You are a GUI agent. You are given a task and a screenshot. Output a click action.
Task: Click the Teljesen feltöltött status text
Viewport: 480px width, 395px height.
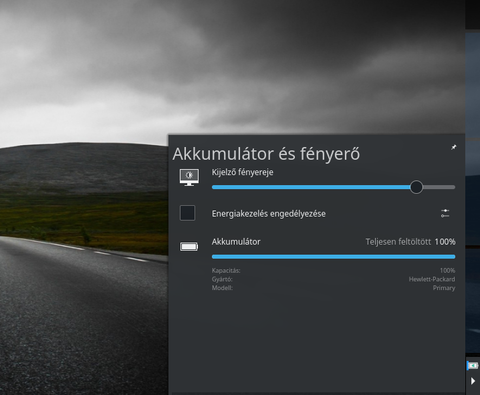[x=398, y=242]
